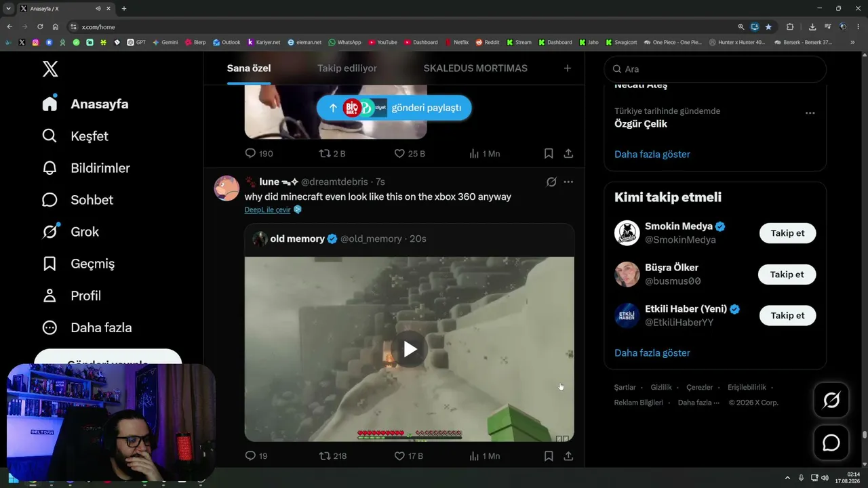Switch to the Sana özel tab

[249, 68]
